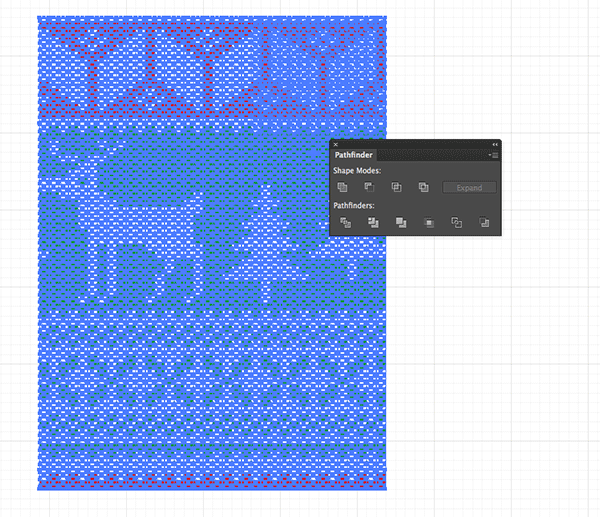
Task: Open the Pathfinder panel options menu
Action: 493,155
